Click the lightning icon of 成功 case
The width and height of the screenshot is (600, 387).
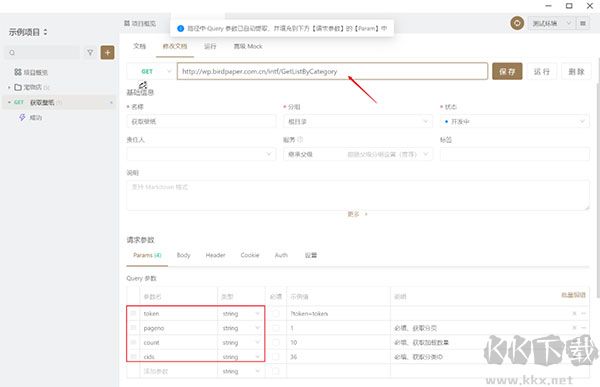(22, 117)
